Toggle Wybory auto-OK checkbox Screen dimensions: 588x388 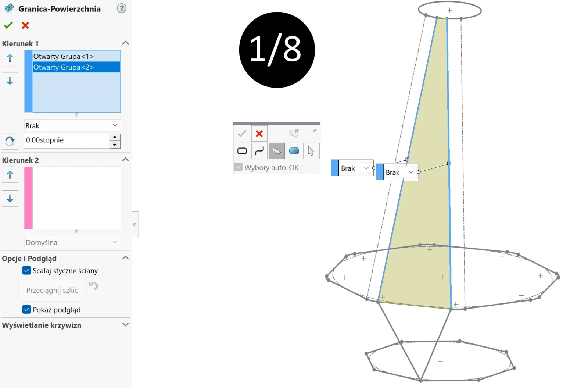coord(239,167)
